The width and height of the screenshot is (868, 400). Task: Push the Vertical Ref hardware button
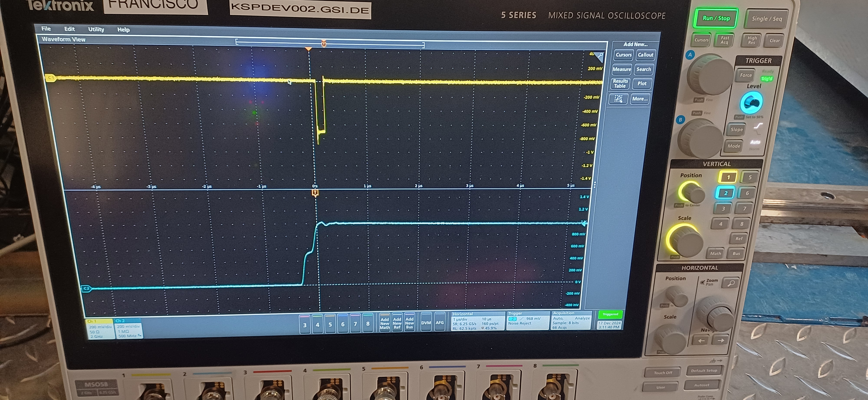click(x=739, y=239)
